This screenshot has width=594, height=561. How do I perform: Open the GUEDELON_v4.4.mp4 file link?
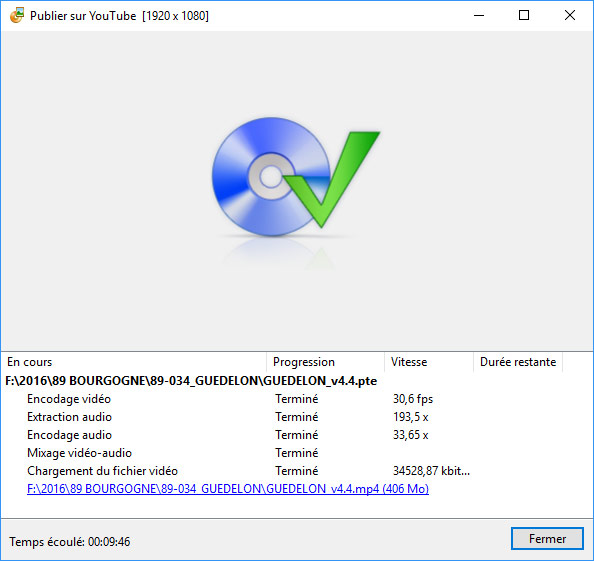click(x=228, y=489)
